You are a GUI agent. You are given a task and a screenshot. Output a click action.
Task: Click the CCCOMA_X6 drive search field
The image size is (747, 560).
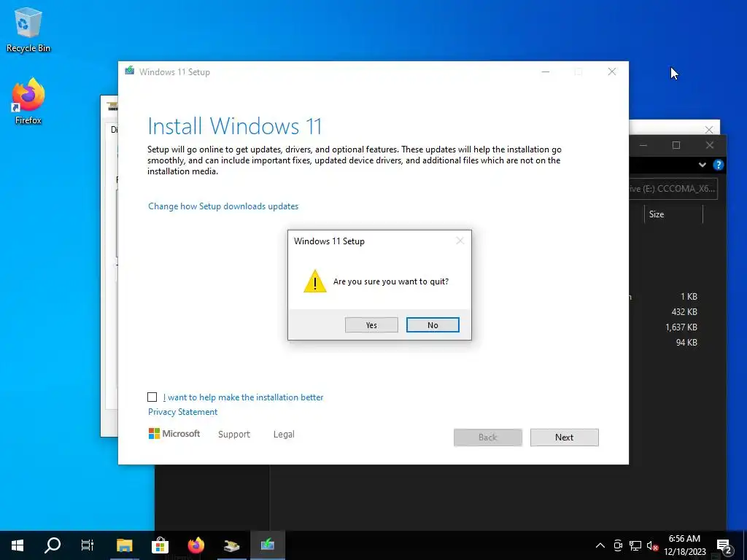point(673,189)
